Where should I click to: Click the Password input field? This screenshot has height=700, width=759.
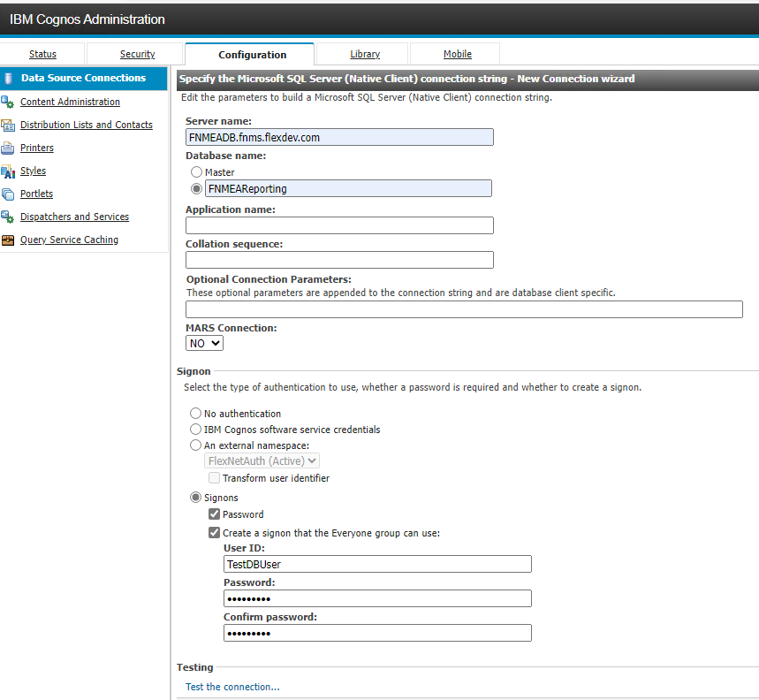pos(377,598)
